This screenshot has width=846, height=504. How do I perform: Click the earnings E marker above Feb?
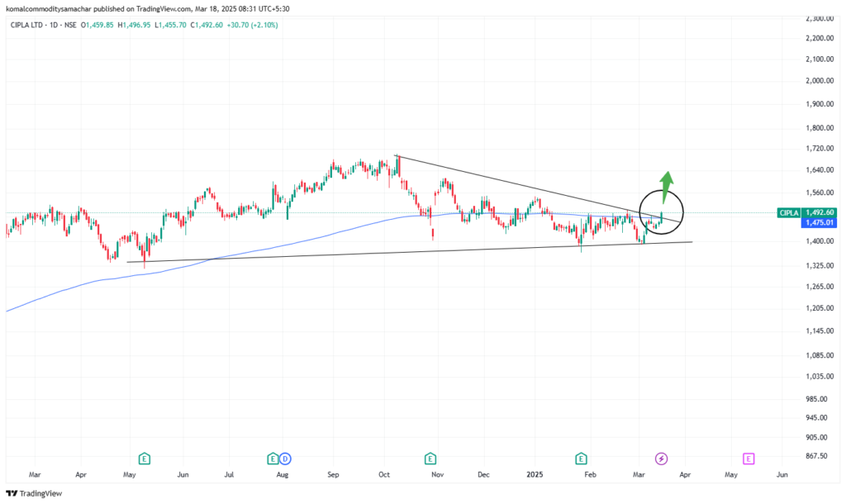581,459
